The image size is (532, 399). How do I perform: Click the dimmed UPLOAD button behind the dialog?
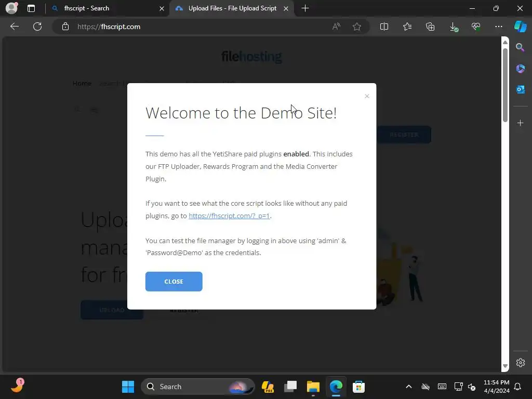(x=112, y=310)
